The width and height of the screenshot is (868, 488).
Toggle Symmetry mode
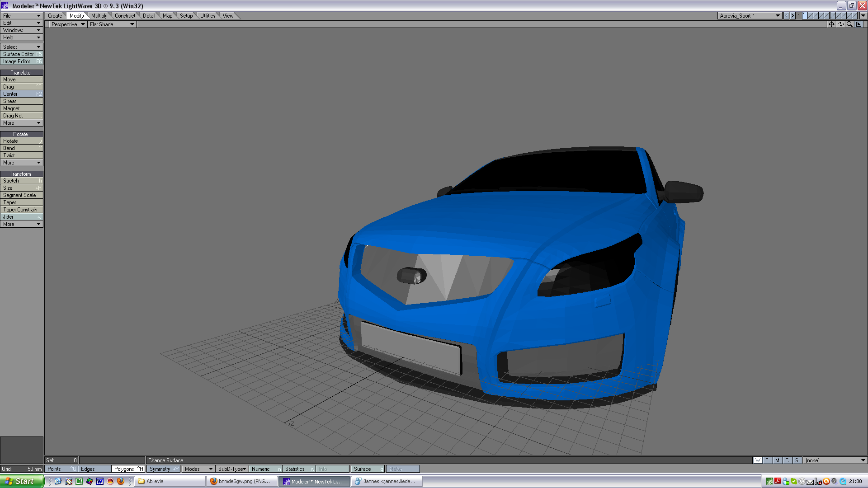tap(163, 469)
